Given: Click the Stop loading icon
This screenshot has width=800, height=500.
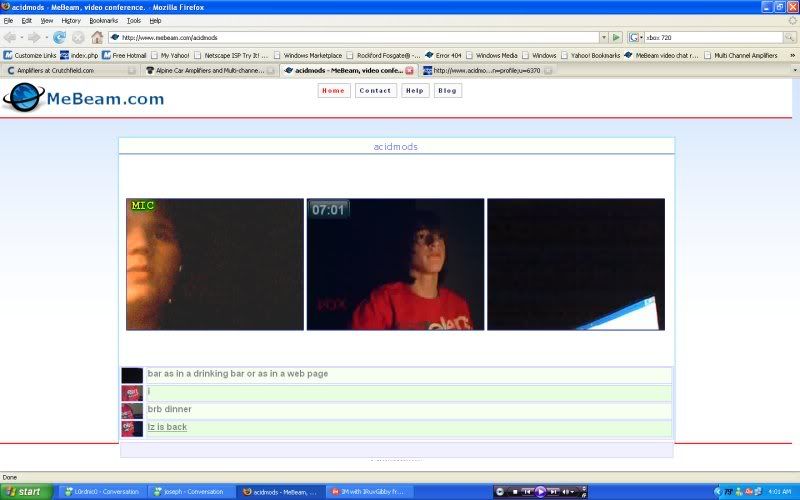Looking at the screenshot, I should (x=78, y=37).
